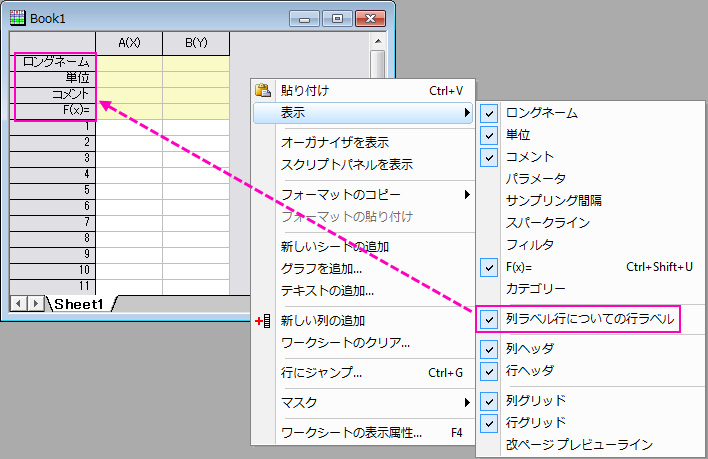Select row header 1
Image resolution: width=708 pixels, height=459 pixels.
click(x=53, y=127)
